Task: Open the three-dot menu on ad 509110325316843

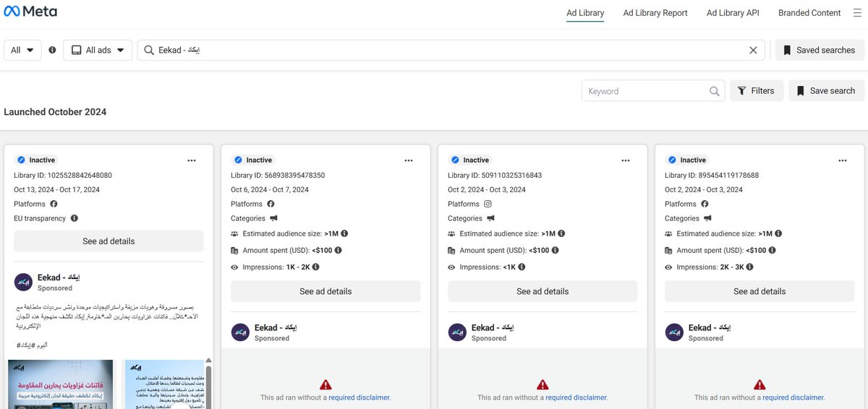Action: 626,160
